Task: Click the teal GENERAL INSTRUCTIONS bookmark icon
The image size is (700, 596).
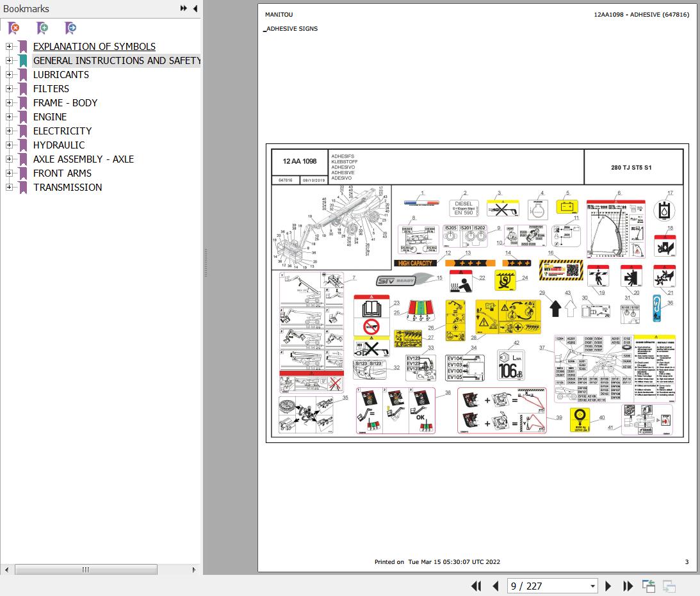Action: click(23, 61)
